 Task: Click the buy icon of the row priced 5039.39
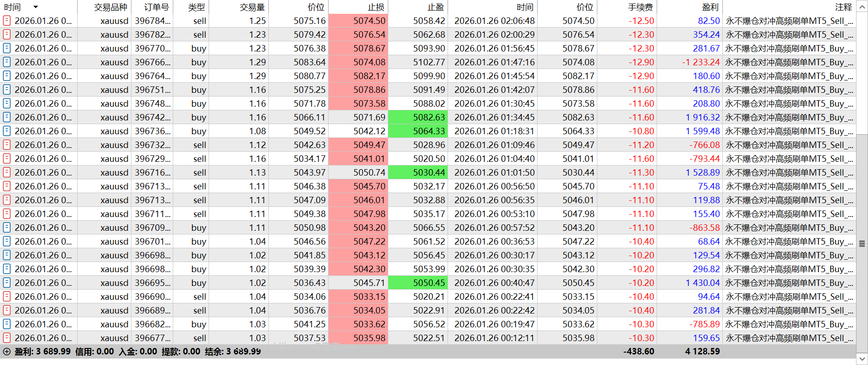7,269
